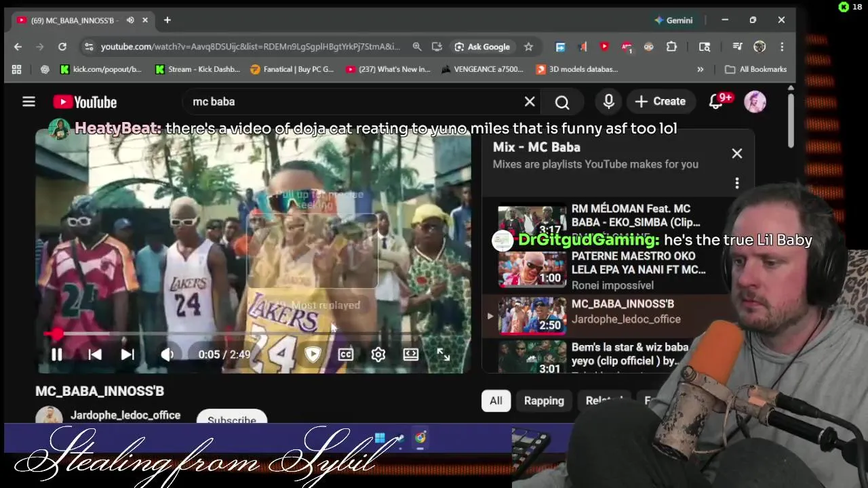Clear the YouTube search query

[x=530, y=102]
